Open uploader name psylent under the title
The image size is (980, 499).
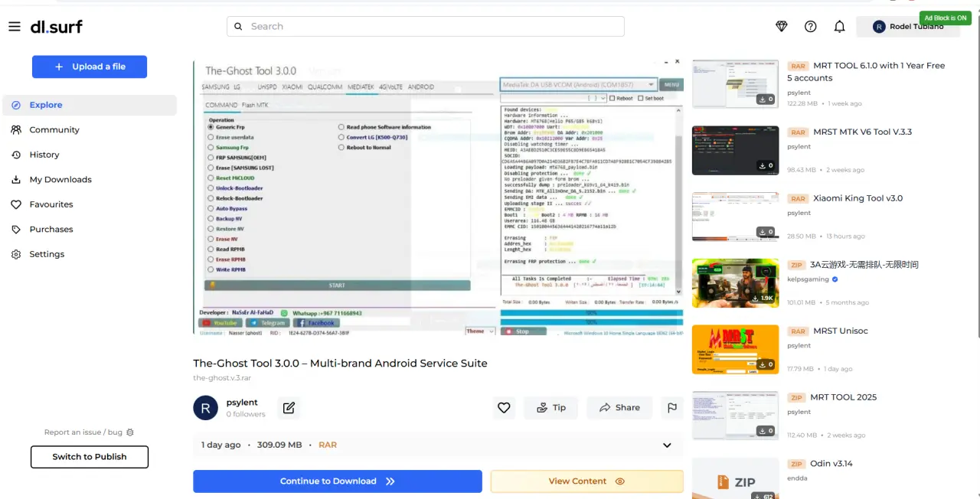tap(242, 403)
